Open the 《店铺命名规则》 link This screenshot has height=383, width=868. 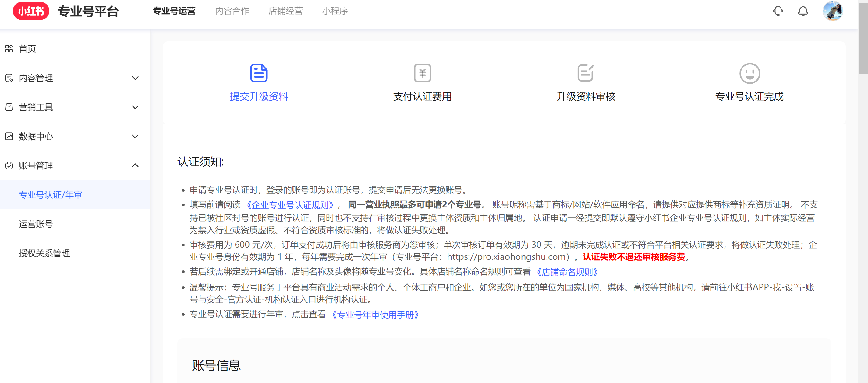click(x=567, y=272)
